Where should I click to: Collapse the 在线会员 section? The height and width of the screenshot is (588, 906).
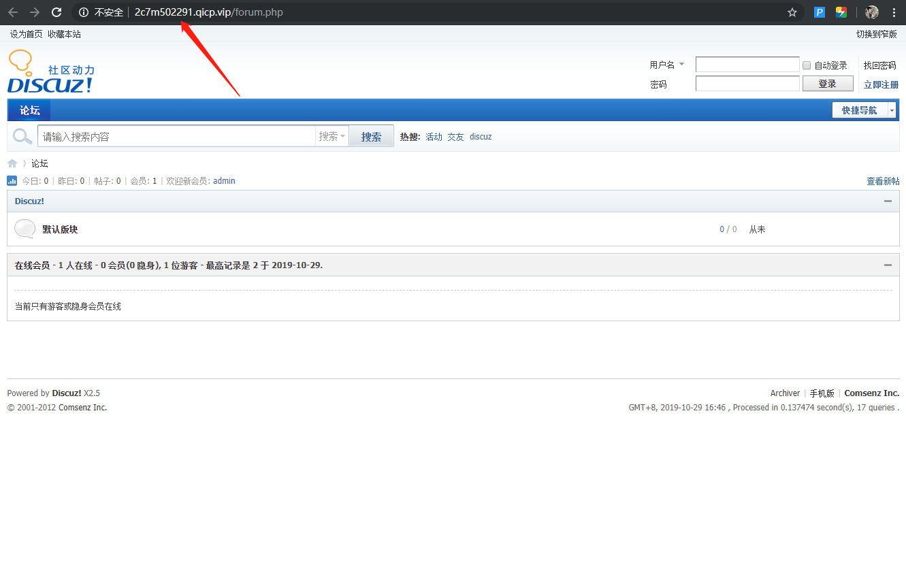(888, 265)
